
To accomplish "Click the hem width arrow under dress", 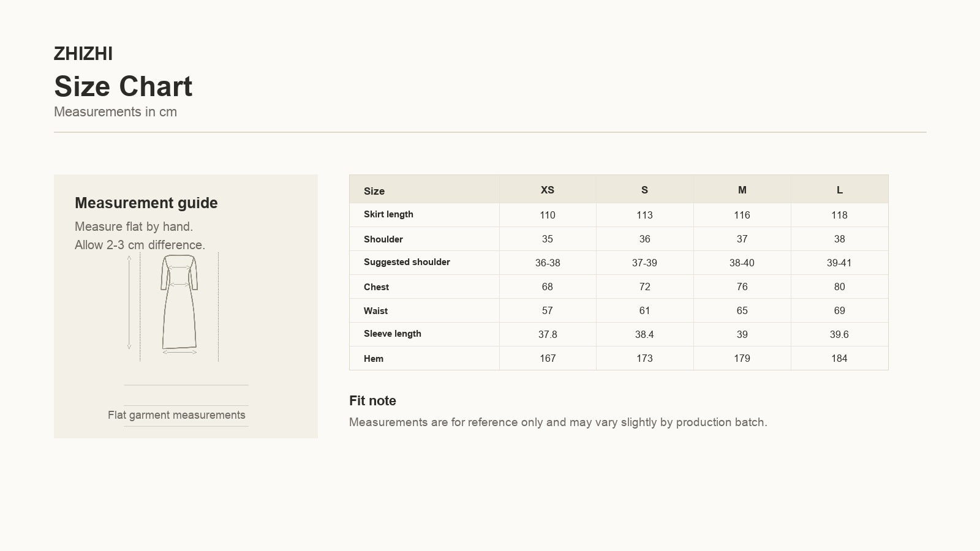I will tap(179, 352).
